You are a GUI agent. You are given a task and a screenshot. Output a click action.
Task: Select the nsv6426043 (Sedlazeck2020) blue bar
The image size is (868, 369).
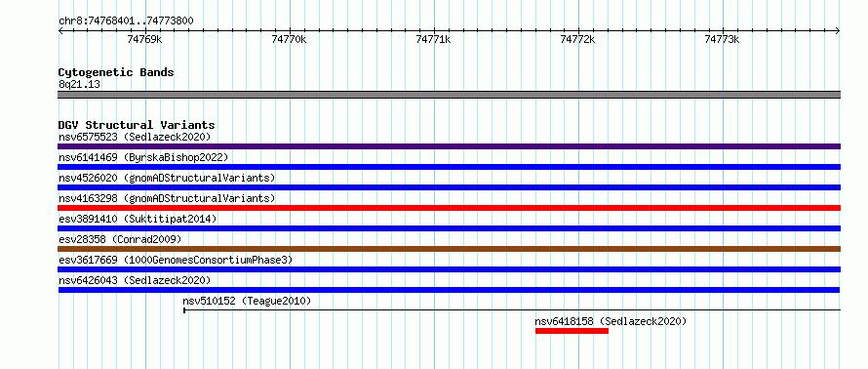click(449, 290)
